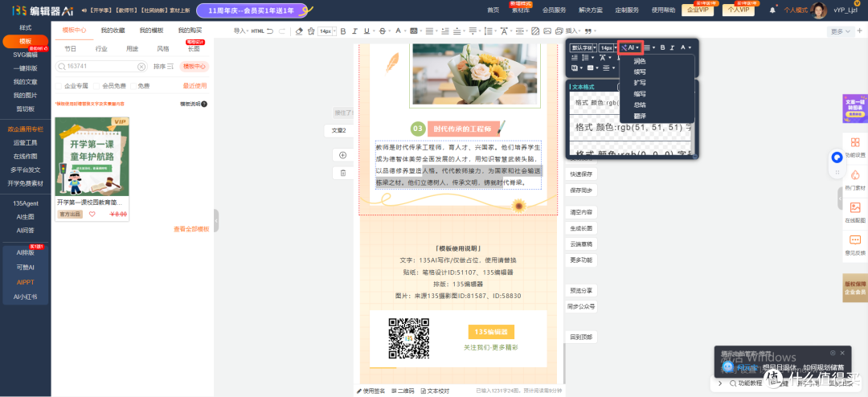Open the 开学第一课 template thumbnail
868x397 pixels.
coord(92,157)
